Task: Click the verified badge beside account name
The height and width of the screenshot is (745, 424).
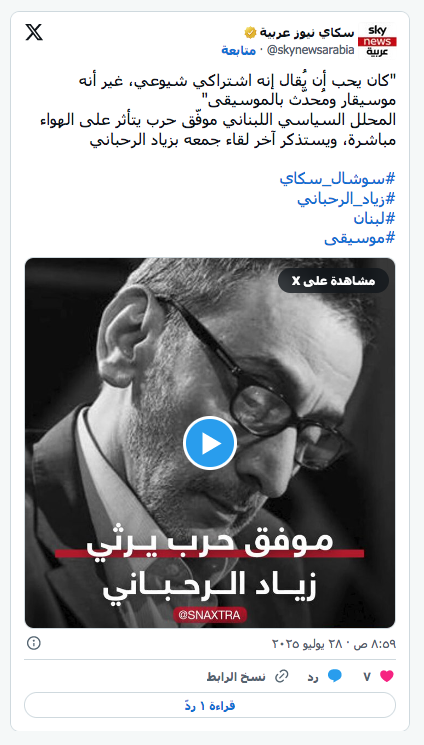Action: pos(250,33)
